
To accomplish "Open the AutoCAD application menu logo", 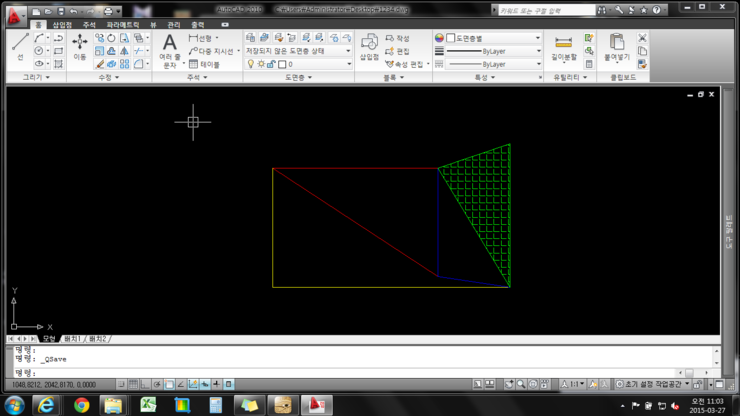I will tap(16, 16).
